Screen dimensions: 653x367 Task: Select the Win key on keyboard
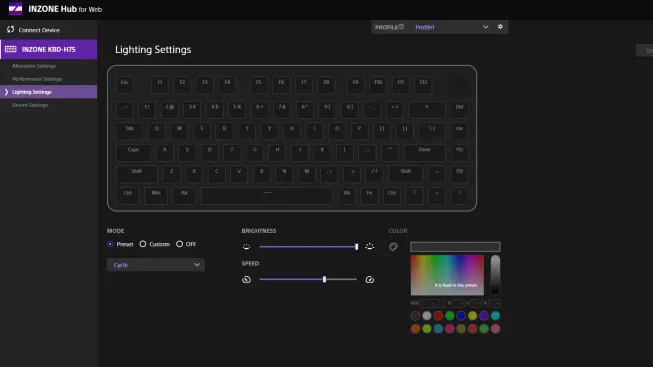(156, 195)
